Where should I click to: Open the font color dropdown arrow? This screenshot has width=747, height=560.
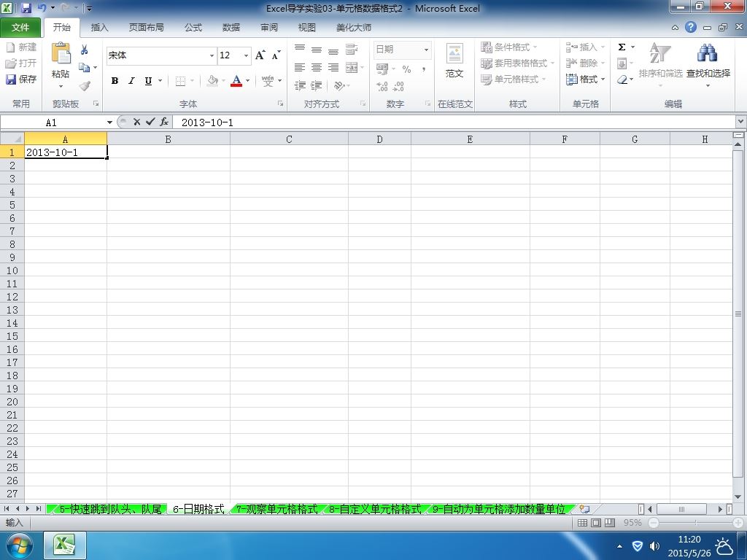[x=248, y=81]
